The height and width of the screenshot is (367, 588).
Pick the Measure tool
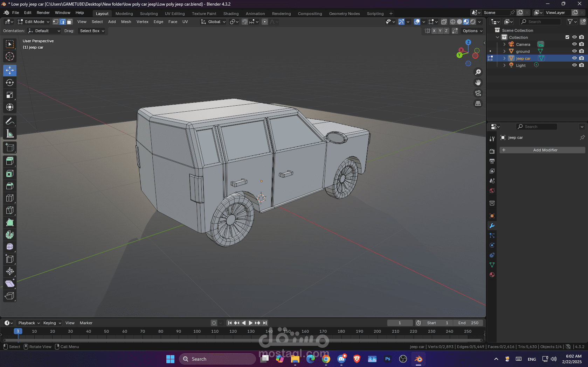[x=10, y=134]
